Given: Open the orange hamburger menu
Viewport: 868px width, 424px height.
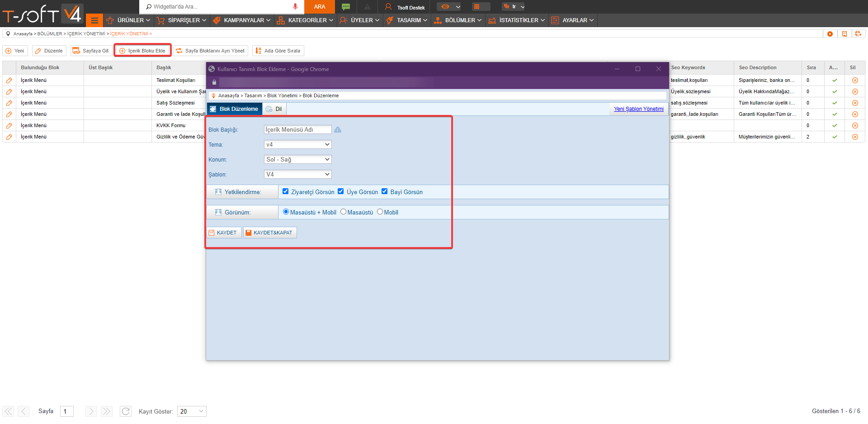Looking at the screenshot, I should (94, 20).
